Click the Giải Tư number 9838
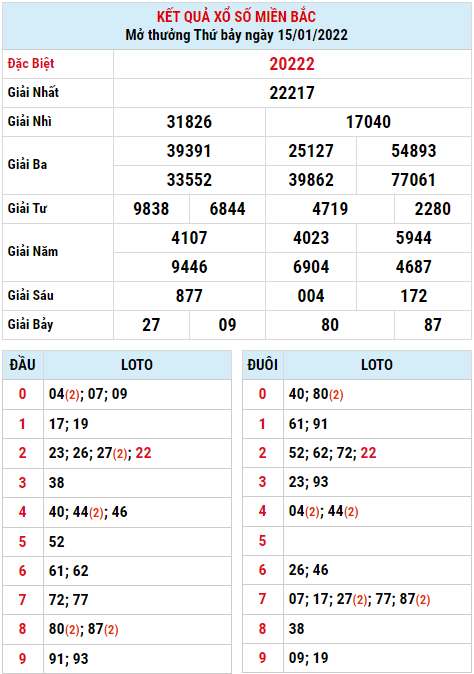This screenshot has width=474, height=674. 151,209
